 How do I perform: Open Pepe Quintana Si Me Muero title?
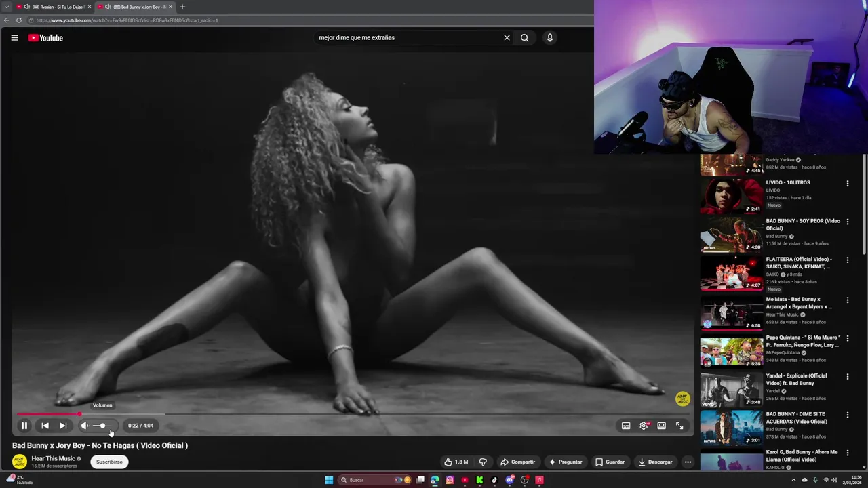pyautogui.click(x=803, y=341)
